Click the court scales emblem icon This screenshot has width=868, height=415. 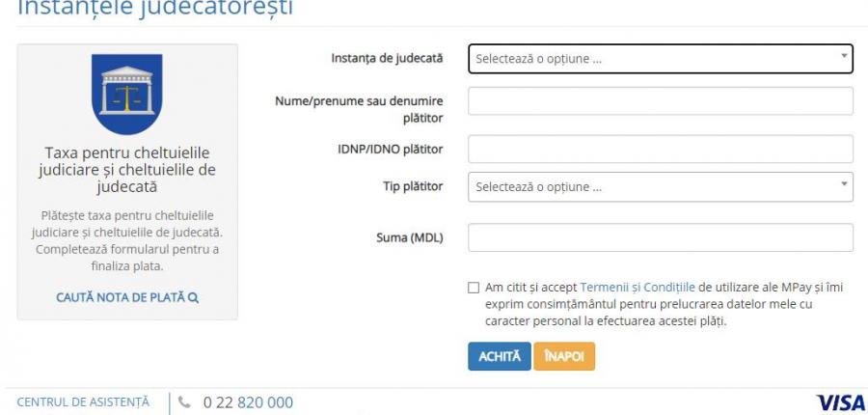coord(127,94)
